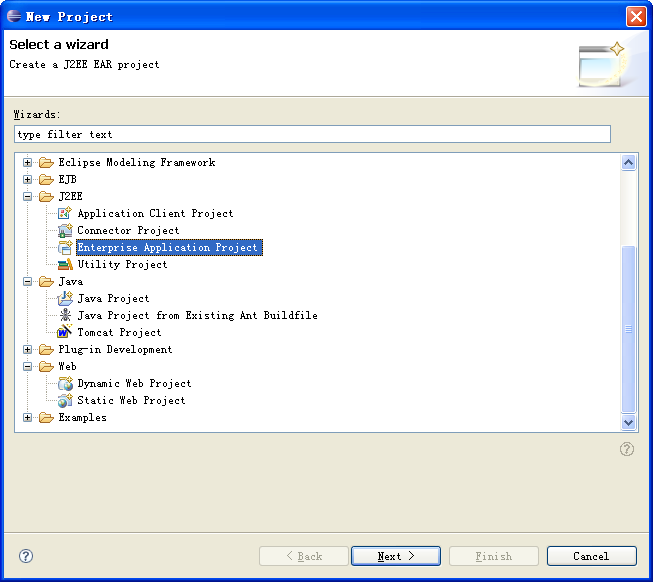Collapse the Java tree node
The image size is (653, 582).
click(x=27, y=282)
